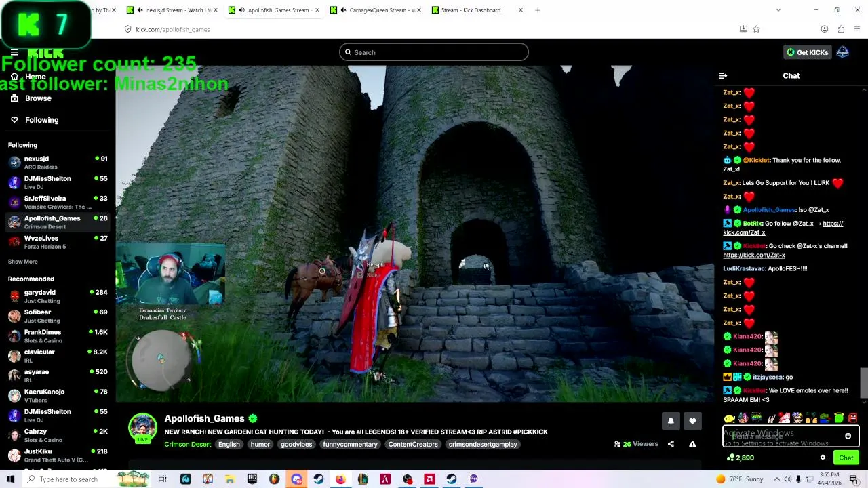The width and height of the screenshot is (868, 488).
Task: Open the DJMissShelton channel under Following
Action: coord(58,182)
